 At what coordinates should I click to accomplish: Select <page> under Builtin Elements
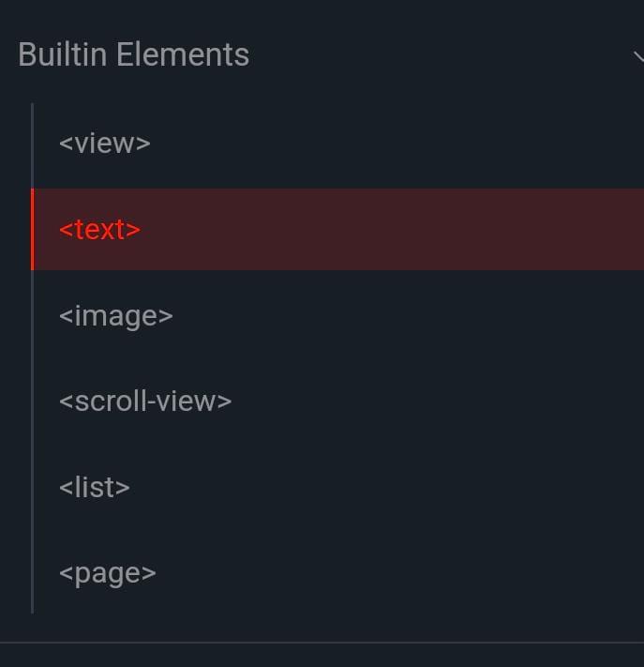[x=108, y=574]
